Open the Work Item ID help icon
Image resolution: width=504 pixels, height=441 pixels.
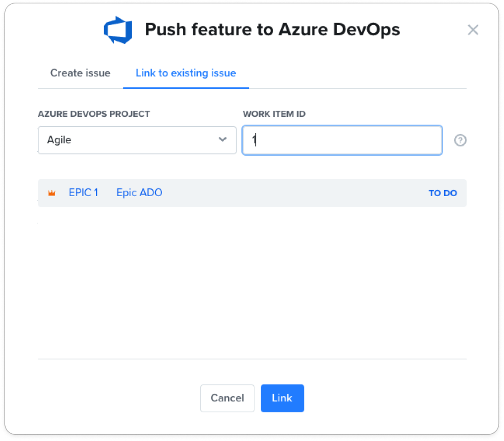click(460, 140)
